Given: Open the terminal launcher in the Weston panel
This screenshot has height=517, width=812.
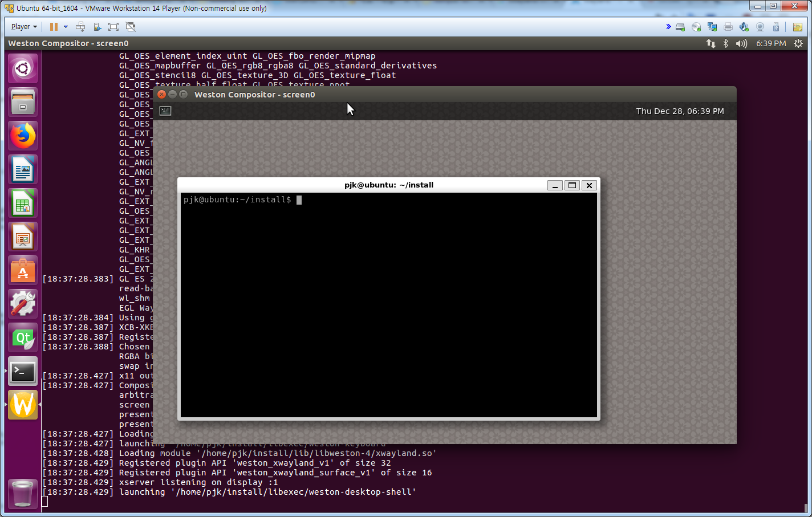Looking at the screenshot, I should point(165,111).
